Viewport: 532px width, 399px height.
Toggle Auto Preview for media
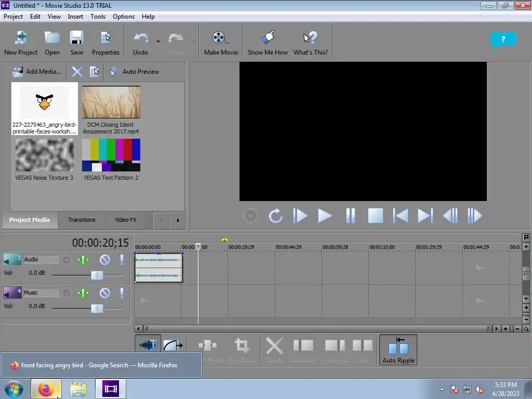[x=135, y=72]
